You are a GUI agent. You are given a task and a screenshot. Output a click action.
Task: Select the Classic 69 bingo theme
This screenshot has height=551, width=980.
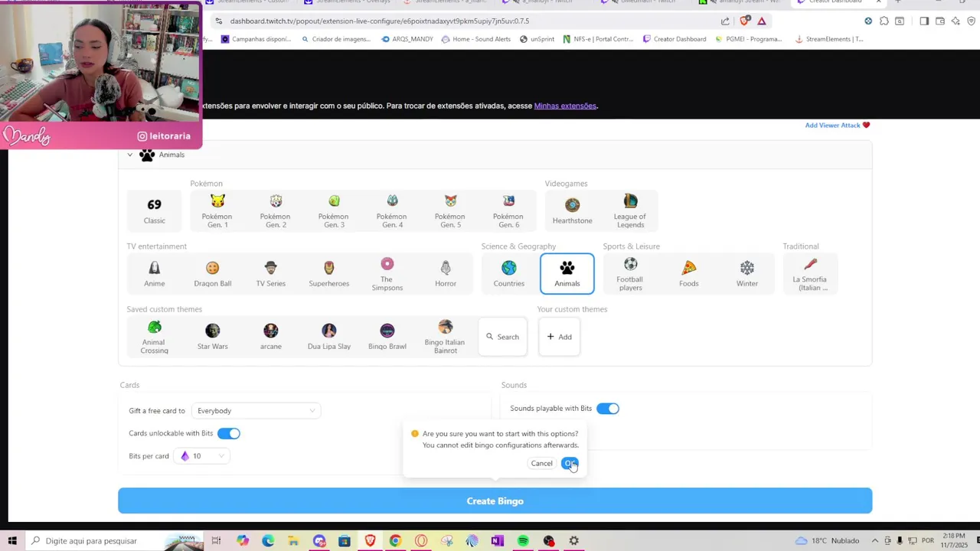click(154, 210)
